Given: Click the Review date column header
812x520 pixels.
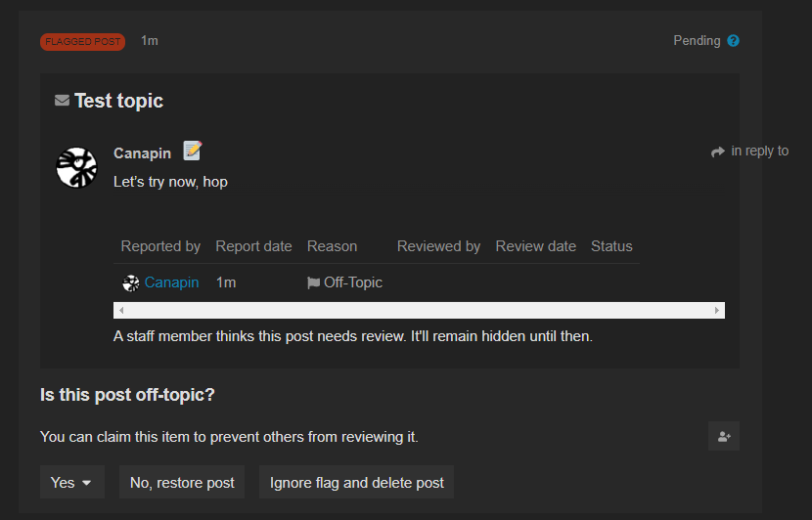Looking at the screenshot, I should 535,246.
